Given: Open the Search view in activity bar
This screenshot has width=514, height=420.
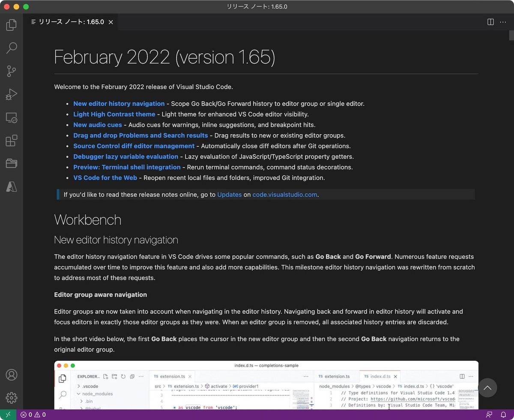Looking at the screenshot, I should 12,48.
